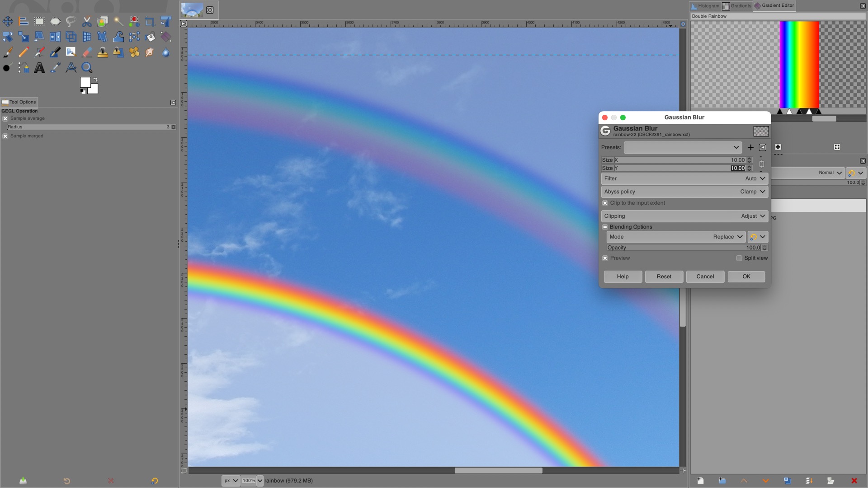Switch to the Histogram tab
The width and height of the screenshot is (868, 488).
click(x=705, y=6)
